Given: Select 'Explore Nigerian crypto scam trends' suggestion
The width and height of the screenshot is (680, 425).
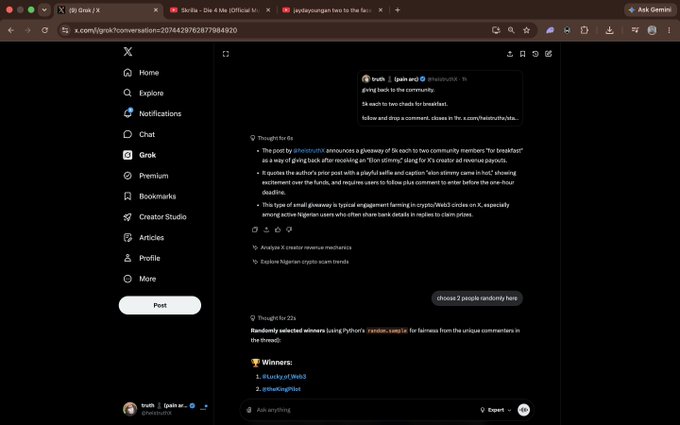Looking at the screenshot, I should click(301, 262).
